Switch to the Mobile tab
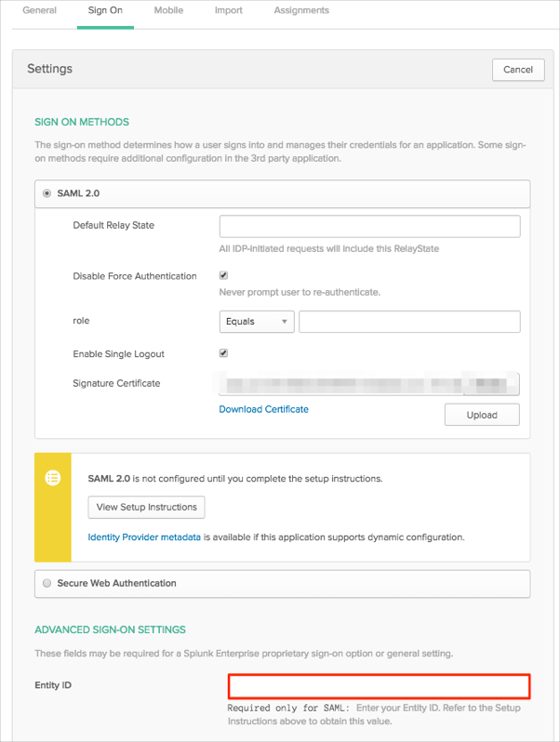This screenshot has height=742, width=560. (168, 11)
